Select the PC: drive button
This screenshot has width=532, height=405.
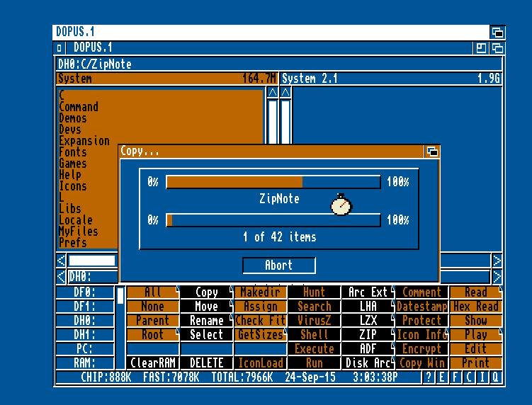pyautogui.click(x=85, y=348)
